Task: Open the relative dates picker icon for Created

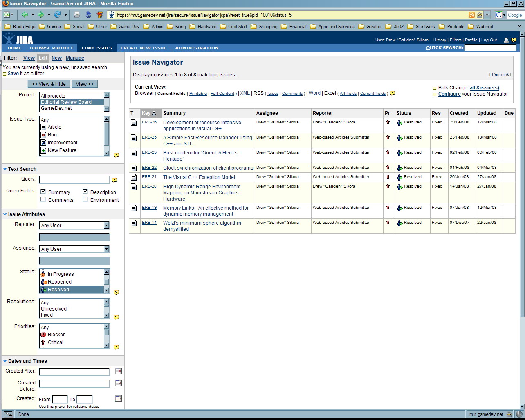Action: pos(119,399)
